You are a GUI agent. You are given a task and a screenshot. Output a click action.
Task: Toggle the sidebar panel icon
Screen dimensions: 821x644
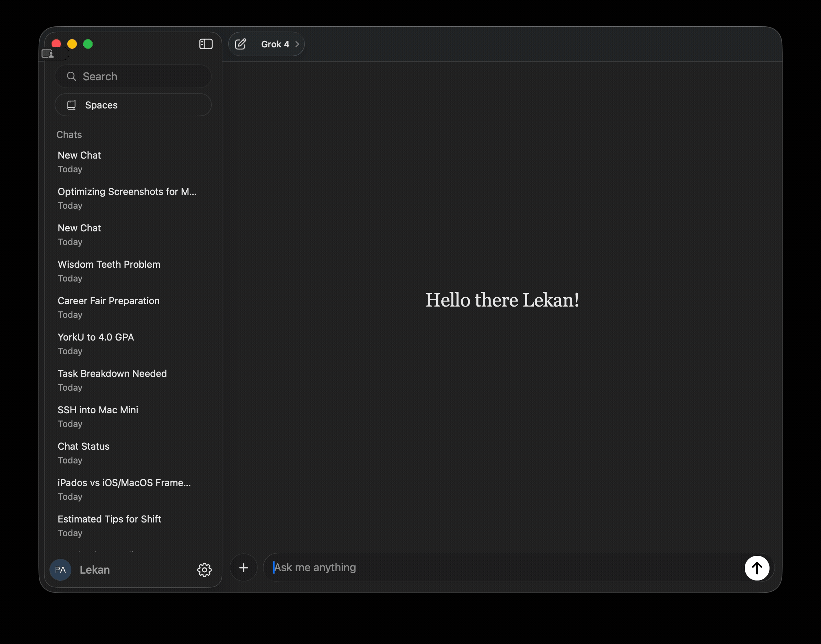[x=206, y=44]
